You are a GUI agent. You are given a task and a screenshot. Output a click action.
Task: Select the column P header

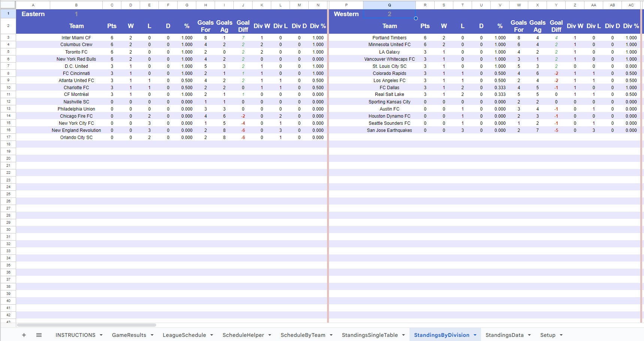tap(346, 5)
